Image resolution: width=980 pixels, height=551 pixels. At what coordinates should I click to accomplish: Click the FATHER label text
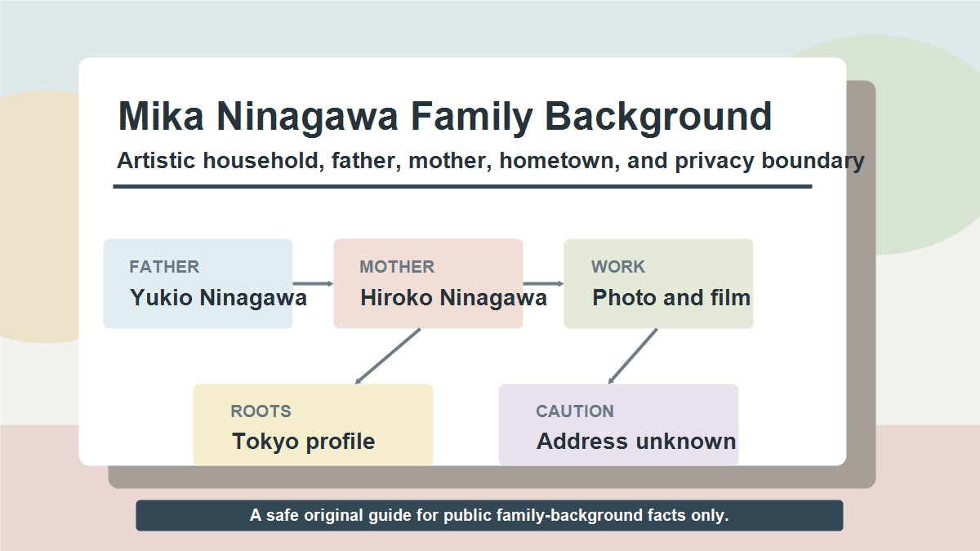tap(164, 267)
